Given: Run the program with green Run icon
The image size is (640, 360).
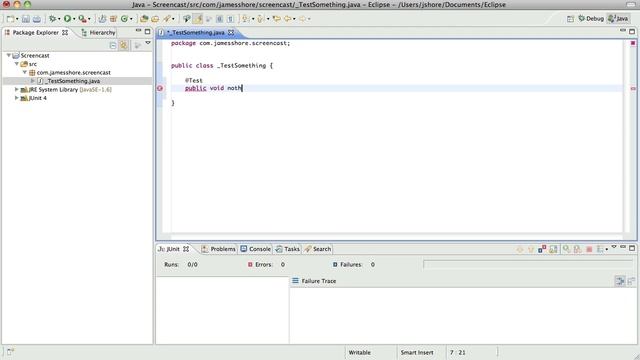Looking at the screenshot, I should click(x=67, y=19).
